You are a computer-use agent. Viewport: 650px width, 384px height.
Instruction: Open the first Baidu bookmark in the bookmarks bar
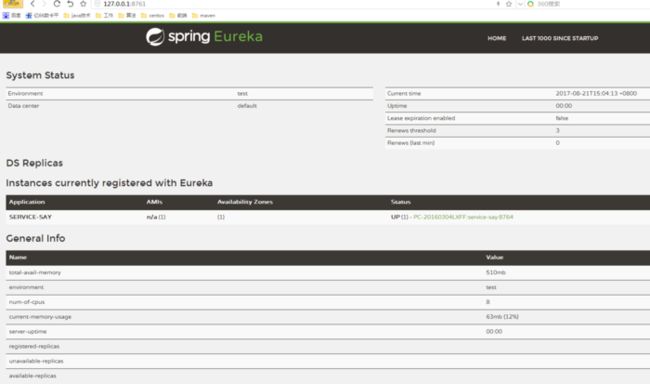[x=12, y=15]
